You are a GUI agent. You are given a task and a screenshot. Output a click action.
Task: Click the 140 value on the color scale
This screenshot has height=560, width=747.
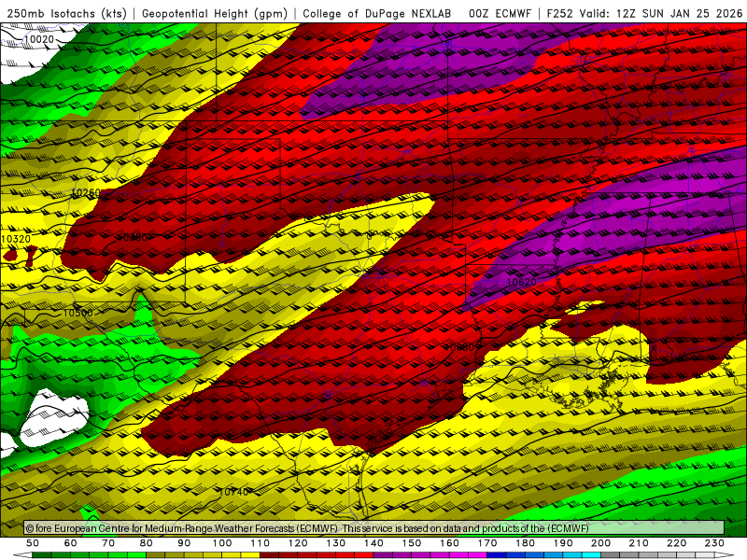[x=373, y=543]
